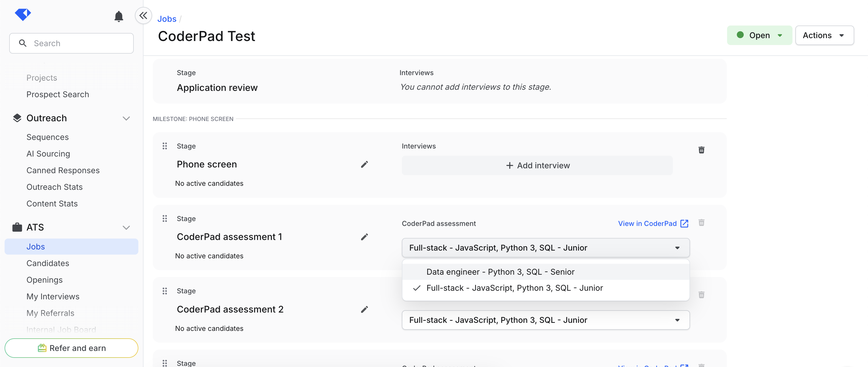868x367 pixels.
Task: Open the notifications bell
Action: [119, 16]
